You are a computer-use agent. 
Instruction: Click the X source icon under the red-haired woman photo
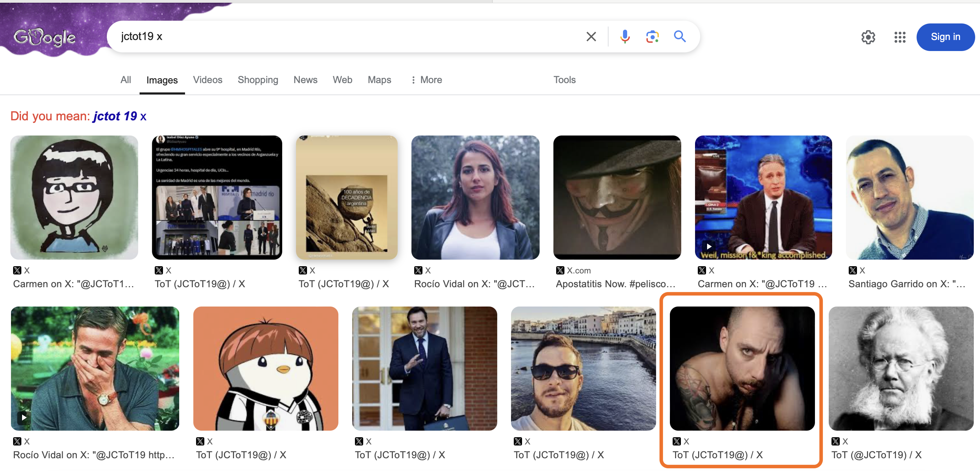[418, 270]
